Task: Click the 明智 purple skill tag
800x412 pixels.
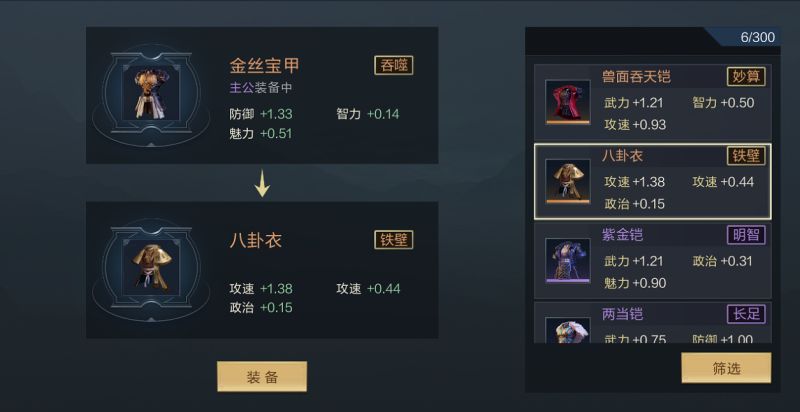Action: [x=746, y=235]
